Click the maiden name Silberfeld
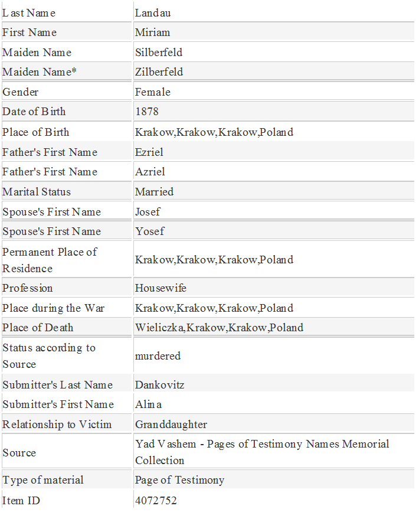 point(159,53)
